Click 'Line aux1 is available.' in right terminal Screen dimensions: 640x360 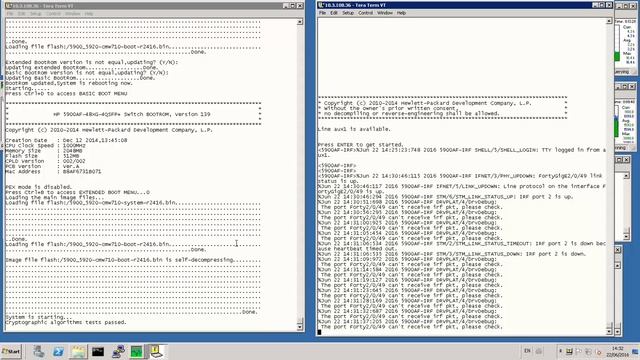(x=354, y=129)
